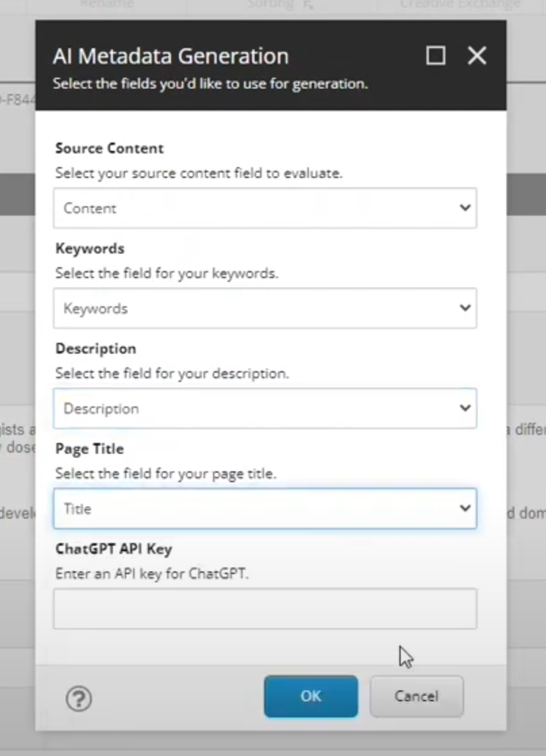Confirm the dialog with the OK button
This screenshot has height=756, width=546.
point(311,696)
